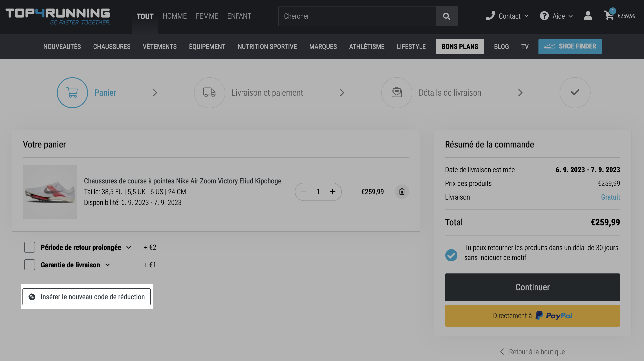Click the Total amount €259,99
This screenshot has height=361, width=644.
605,222
